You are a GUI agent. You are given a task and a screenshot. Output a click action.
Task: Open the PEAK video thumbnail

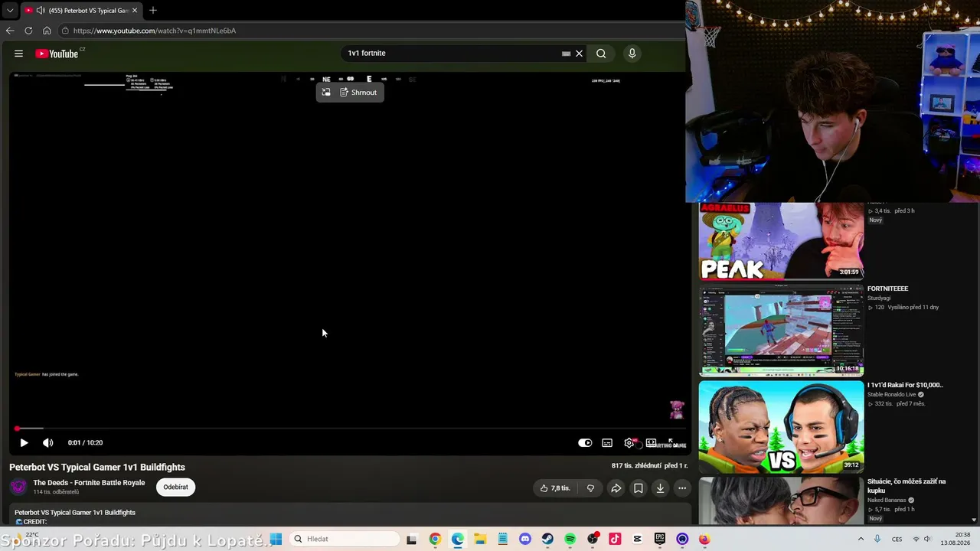782,240
